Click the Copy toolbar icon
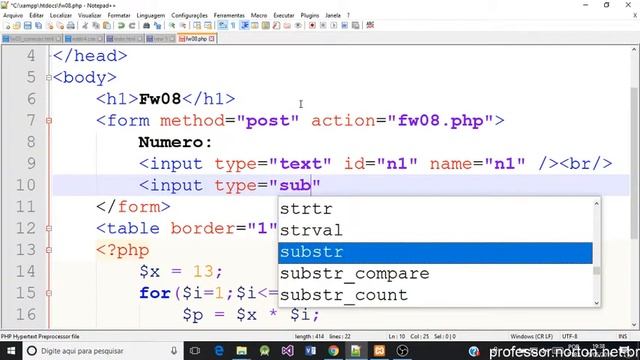 [x=96, y=25]
